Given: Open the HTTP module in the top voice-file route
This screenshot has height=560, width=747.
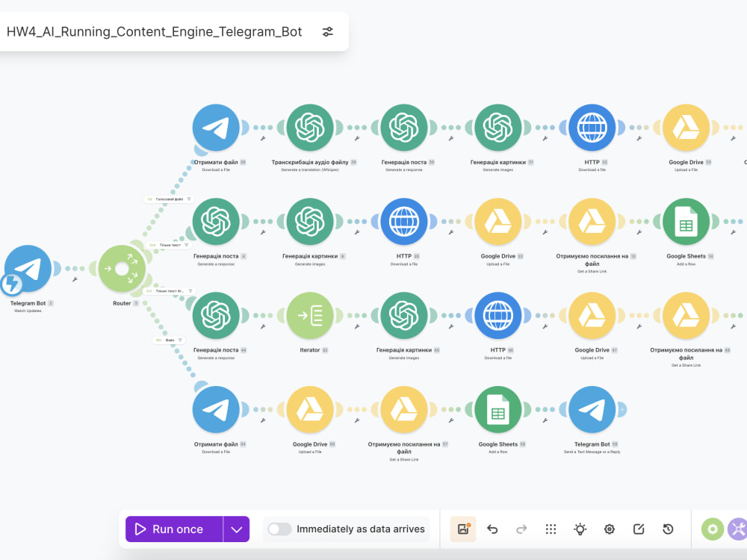Looking at the screenshot, I should coord(592,128).
